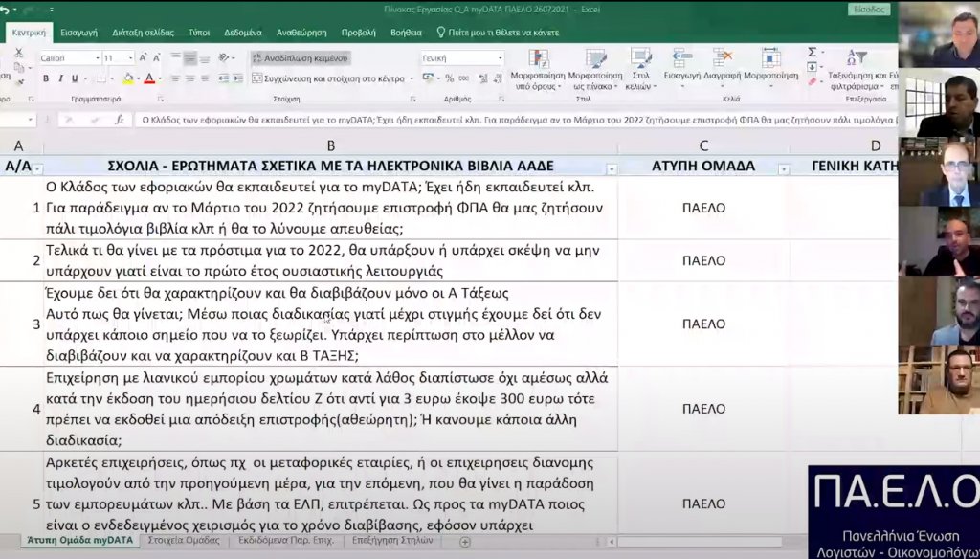The height and width of the screenshot is (559, 980).
Task: Toggle wrap text (Αναδίπλωση κειμένου)
Action: (x=301, y=57)
